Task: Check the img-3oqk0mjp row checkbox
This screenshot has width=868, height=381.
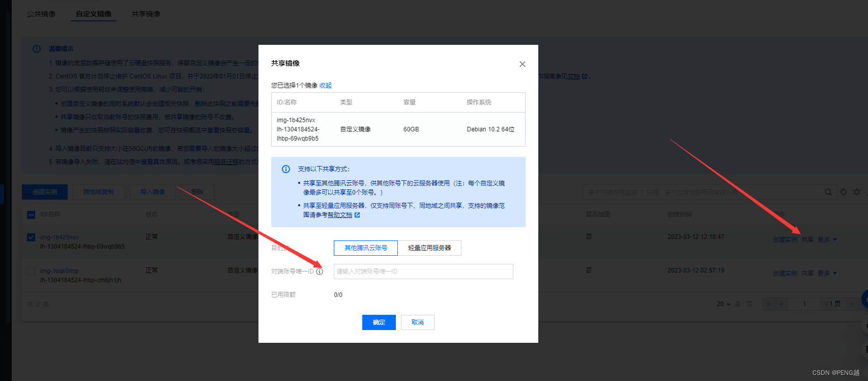Action: (31, 271)
